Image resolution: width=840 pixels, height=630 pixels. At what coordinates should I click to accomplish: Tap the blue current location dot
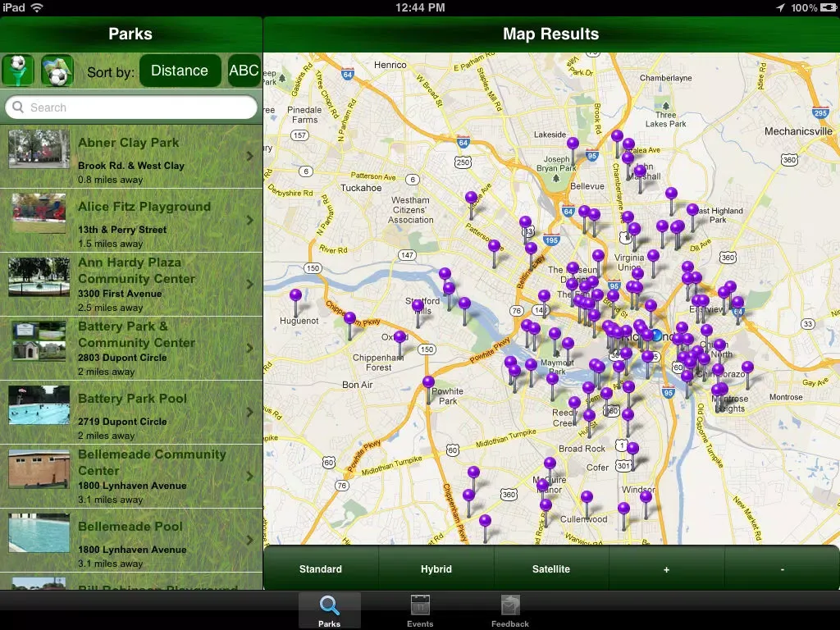click(657, 336)
